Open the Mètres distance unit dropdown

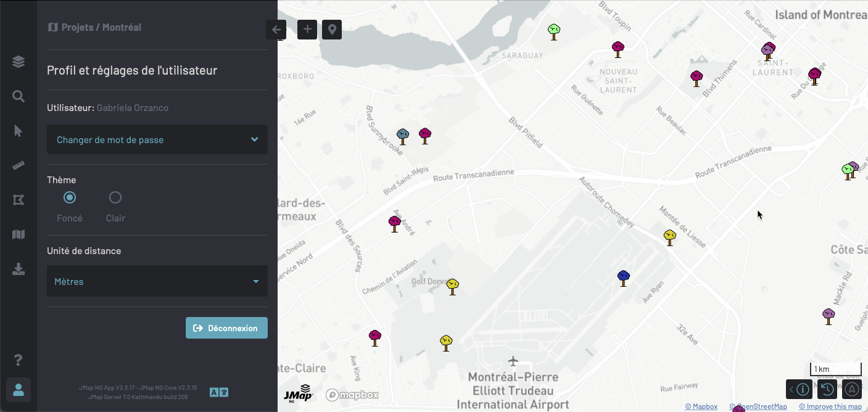point(157,282)
